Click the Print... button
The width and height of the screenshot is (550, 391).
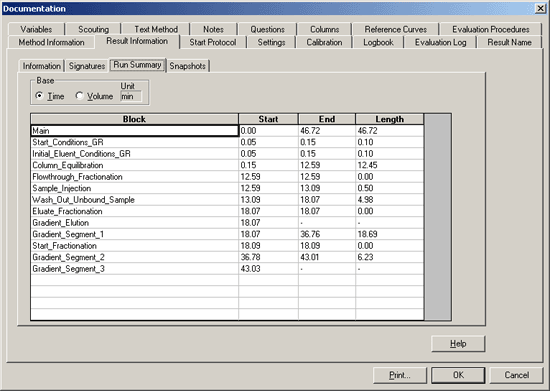400,375
